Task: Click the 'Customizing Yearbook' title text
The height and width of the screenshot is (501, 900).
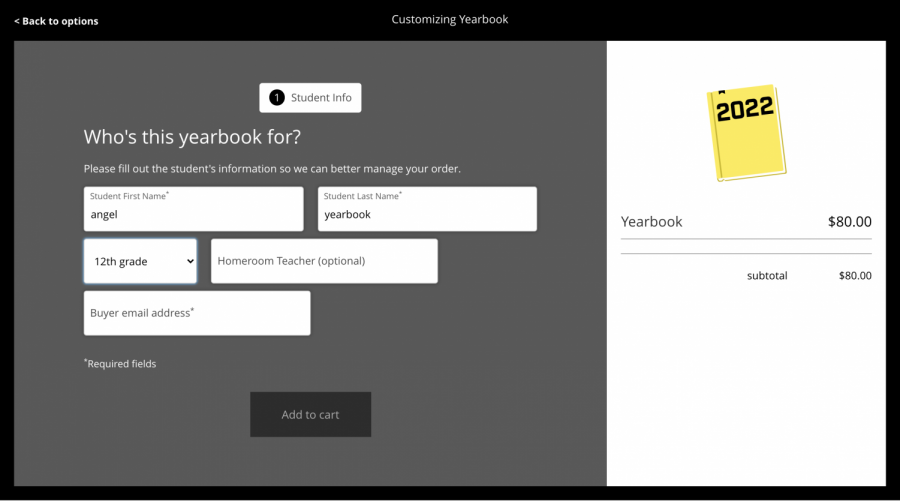Action: (450, 20)
